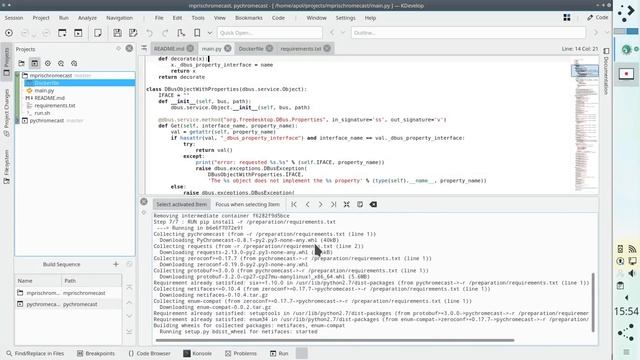The height and width of the screenshot is (360, 640).
Task: Toggle the Breakpoints tool view
Action: click(x=96, y=353)
